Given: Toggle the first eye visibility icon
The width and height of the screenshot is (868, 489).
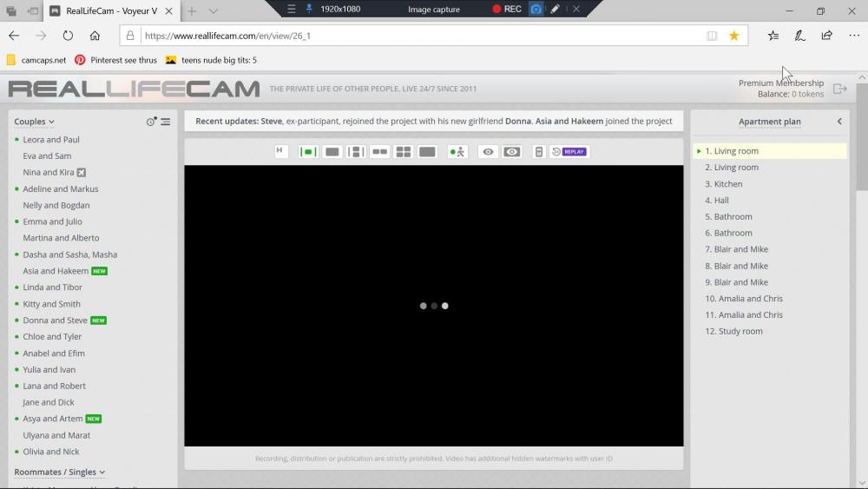Looking at the screenshot, I should pos(489,152).
